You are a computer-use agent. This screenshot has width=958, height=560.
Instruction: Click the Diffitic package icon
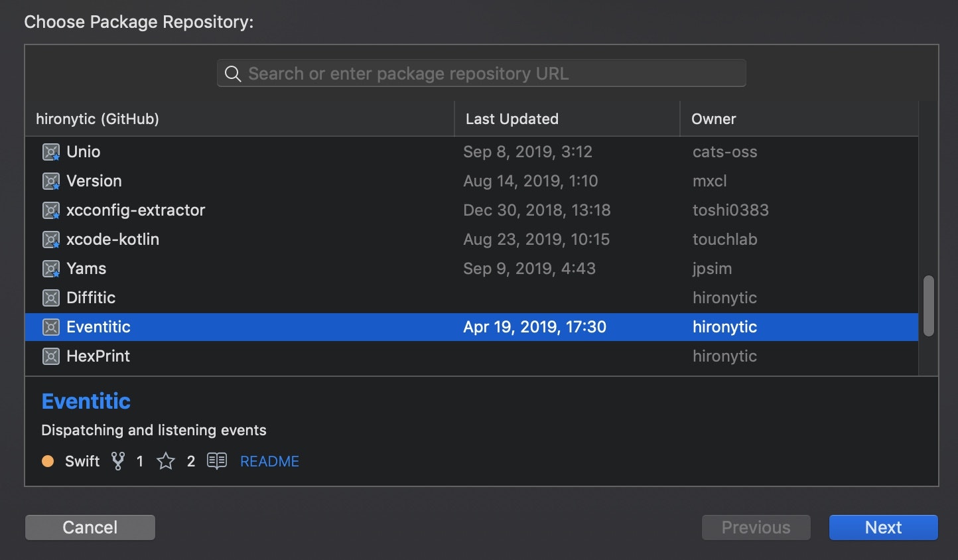click(x=51, y=298)
